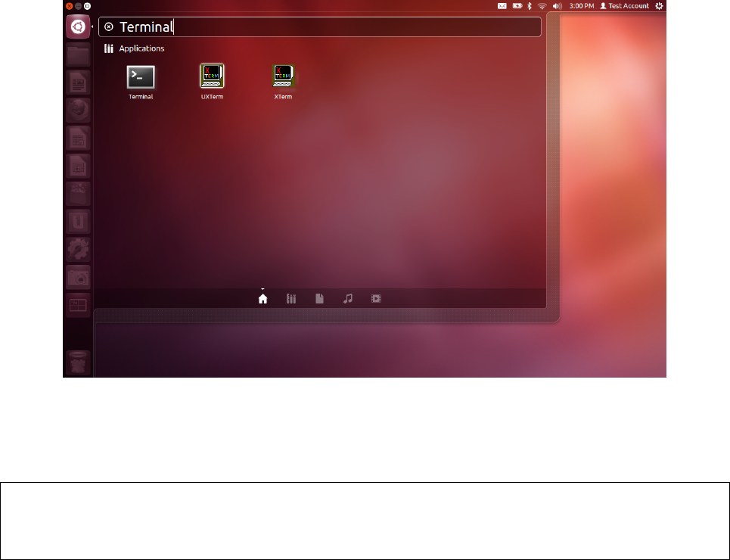This screenshot has height=560, width=730.
Task: Open Ubuntu Software Center launcher icon
Action: pos(78,194)
